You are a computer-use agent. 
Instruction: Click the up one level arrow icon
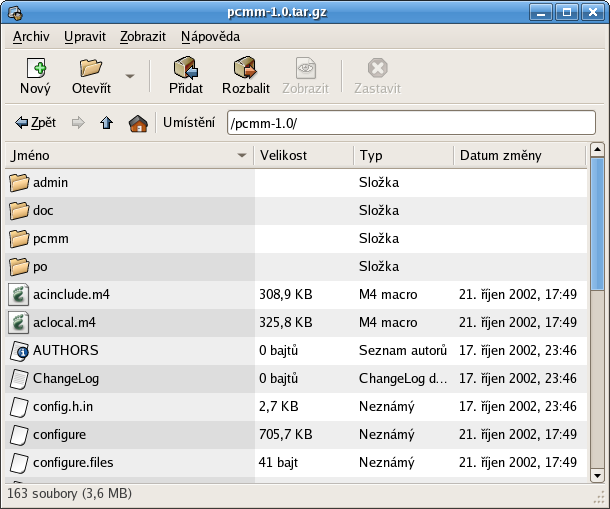(107, 123)
